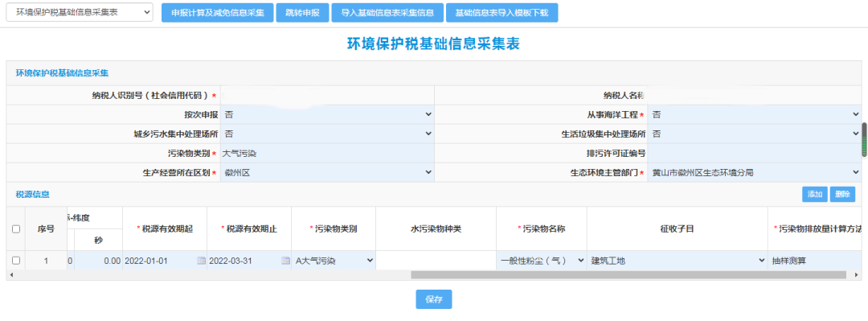Expand the 从事海洋工程 dropdown
The height and width of the screenshot is (321, 868).
[x=755, y=114]
